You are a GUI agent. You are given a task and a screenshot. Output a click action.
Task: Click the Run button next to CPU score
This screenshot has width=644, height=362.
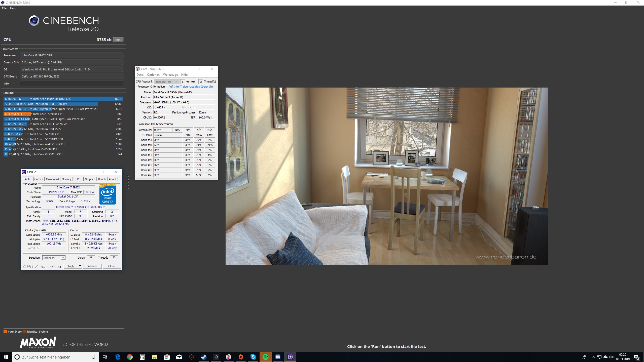pos(118,40)
